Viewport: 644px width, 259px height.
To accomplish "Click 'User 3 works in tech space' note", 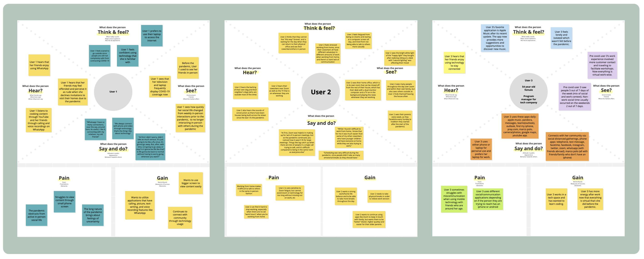I will point(556,199).
